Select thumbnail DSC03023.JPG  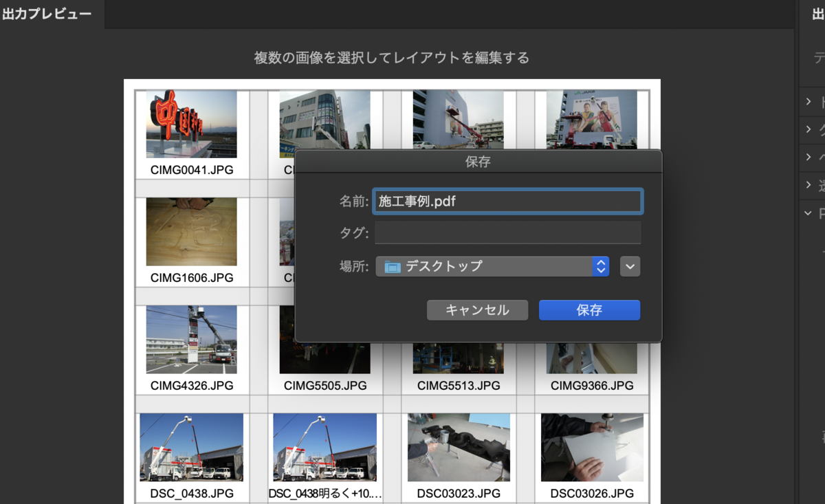pyautogui.click(x=459, y=447)
